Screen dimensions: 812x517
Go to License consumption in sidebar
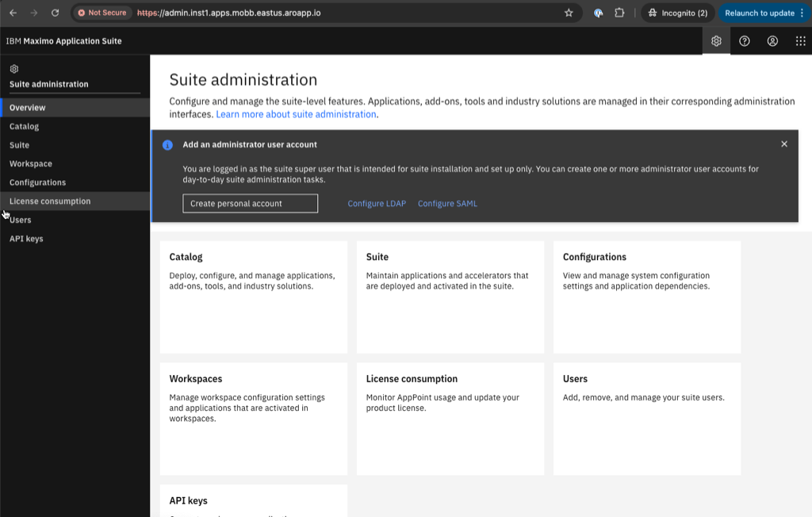pos(50,201)
